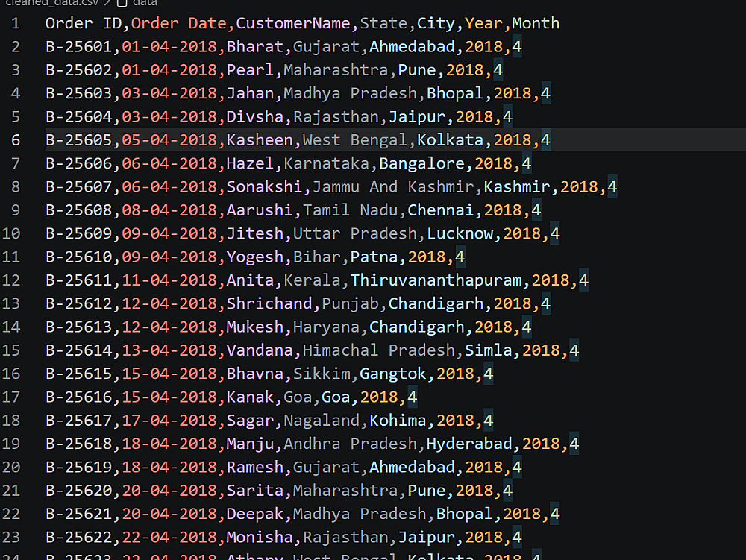Click order date 17-04-2018
This screenshot has width=746, height=560.
tap(169, 420)
